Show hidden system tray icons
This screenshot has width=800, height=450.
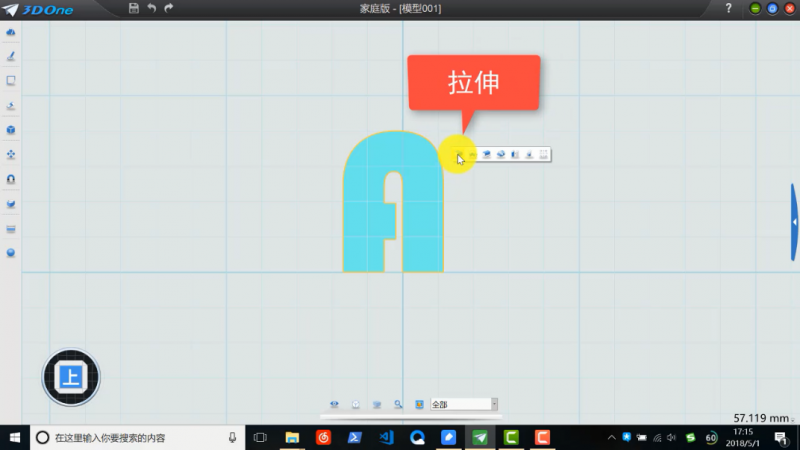click(x=611, y=438)
